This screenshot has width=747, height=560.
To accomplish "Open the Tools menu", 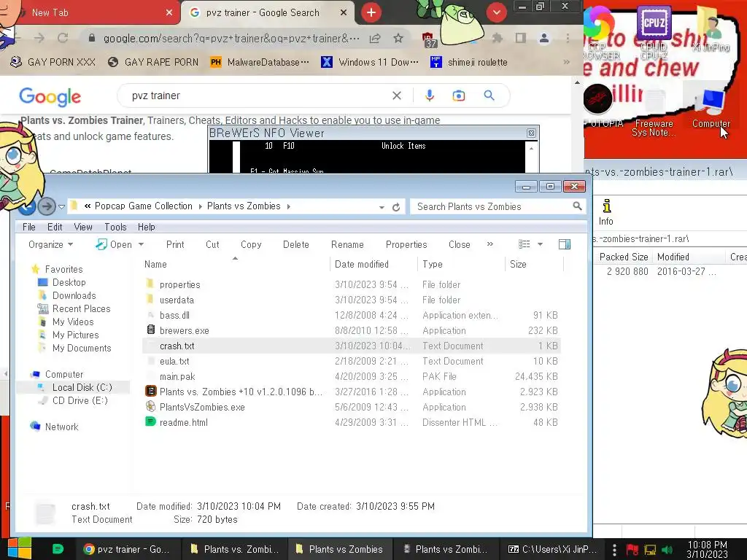I will point(115,227).
